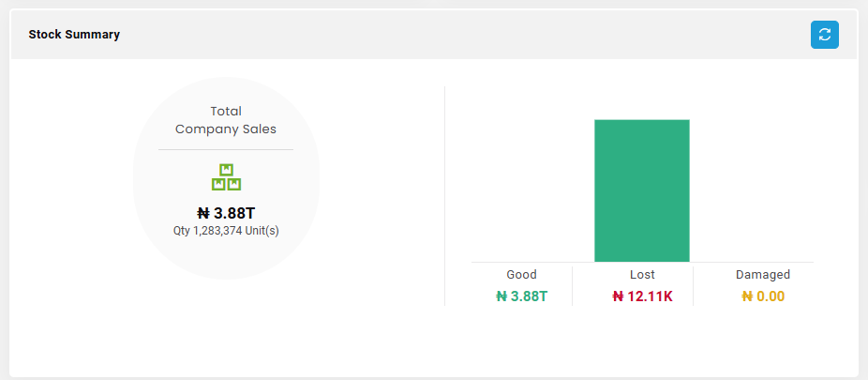Click the green naira symbol under Good
868x380 pixels.
coord(501,296)
